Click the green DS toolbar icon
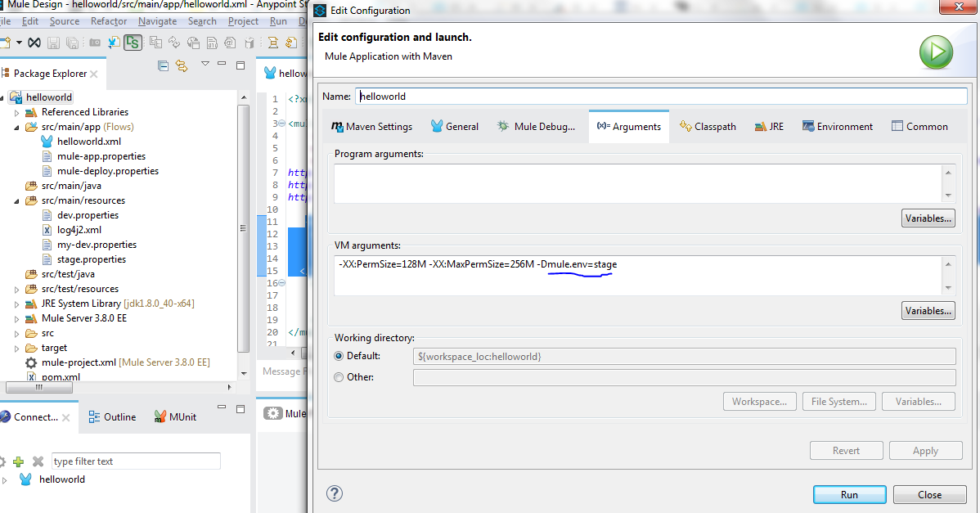Viewport: 980px width, 513px height. point(132,43)
